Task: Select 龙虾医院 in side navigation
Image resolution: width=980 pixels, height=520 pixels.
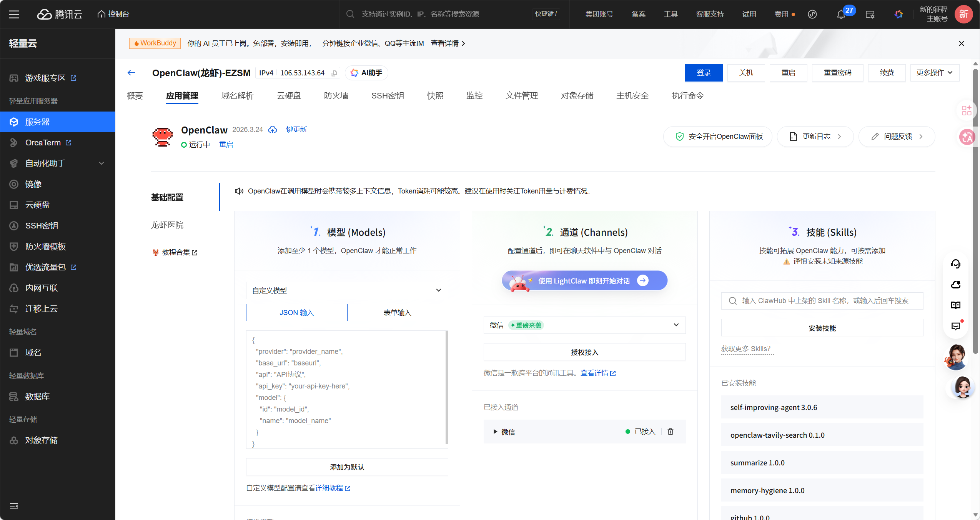Action: (x=167, y=225)
